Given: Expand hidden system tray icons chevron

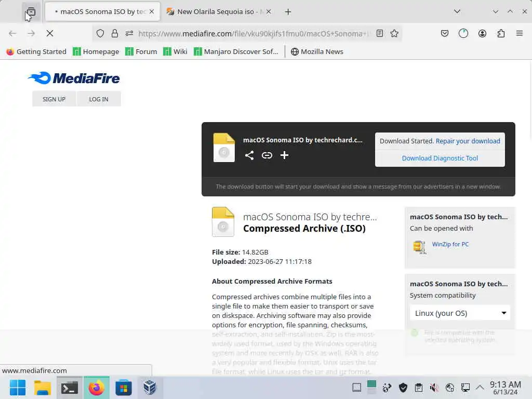Looking at the screenshot, I should pos(480,388).
